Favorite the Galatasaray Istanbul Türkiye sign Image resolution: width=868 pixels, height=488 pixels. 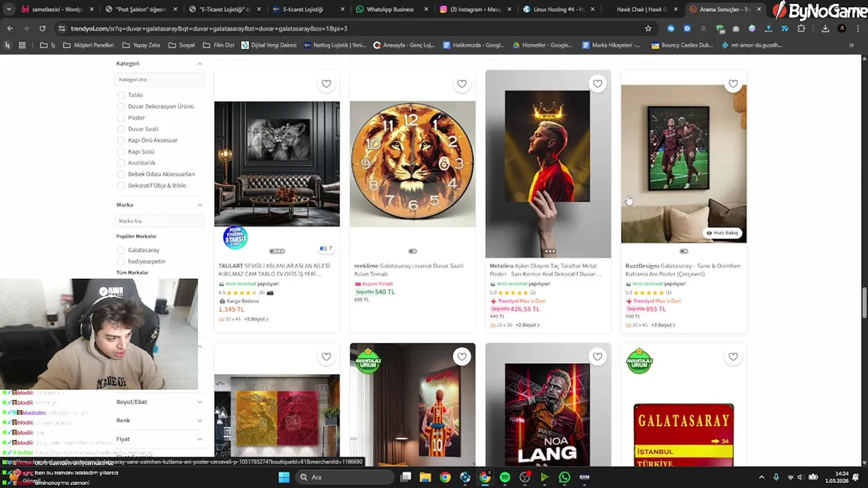[733, 357]
